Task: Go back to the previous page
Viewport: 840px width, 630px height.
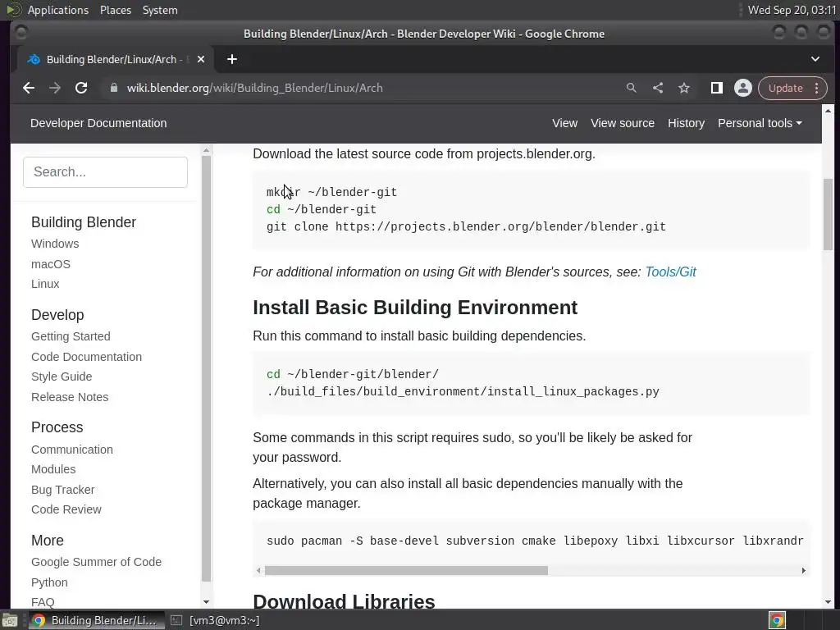Action: (x=29, y=88)
